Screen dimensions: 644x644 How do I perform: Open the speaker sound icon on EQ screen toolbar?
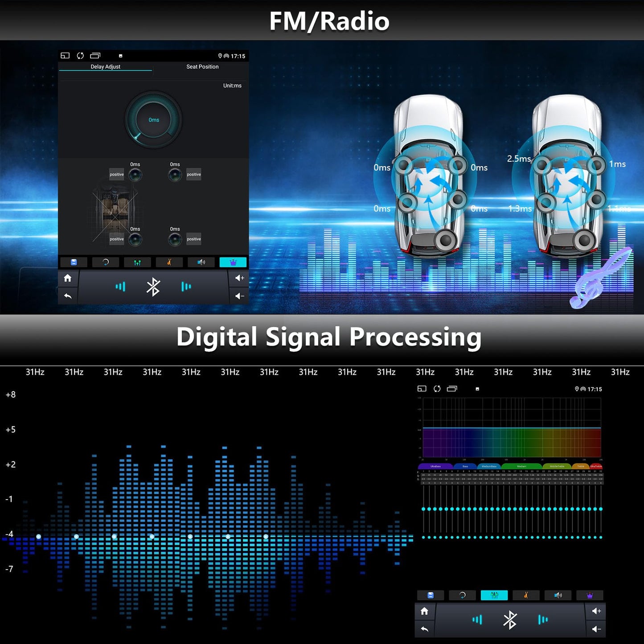click(x=558, y=595)
